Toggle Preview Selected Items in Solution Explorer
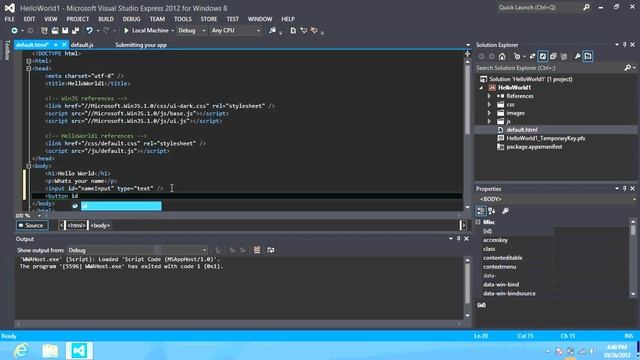 [588, 56]
